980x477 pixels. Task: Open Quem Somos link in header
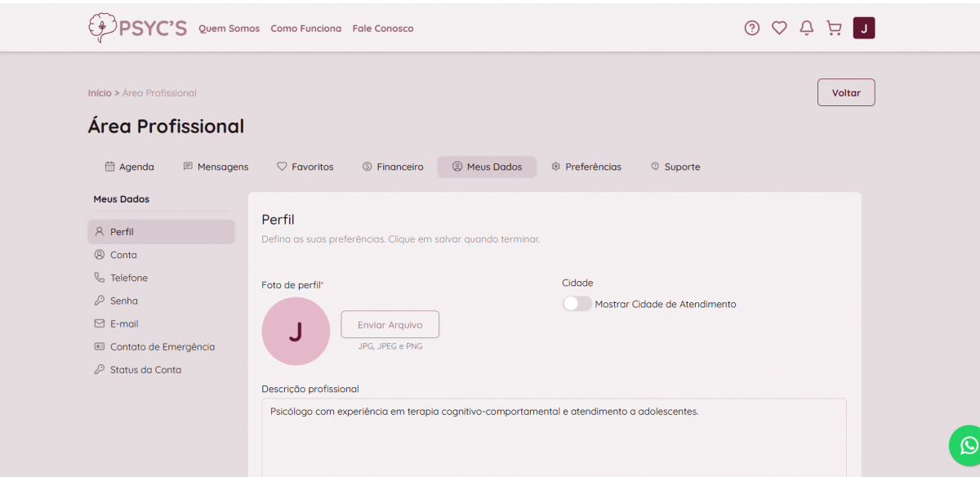coord(229,29)
